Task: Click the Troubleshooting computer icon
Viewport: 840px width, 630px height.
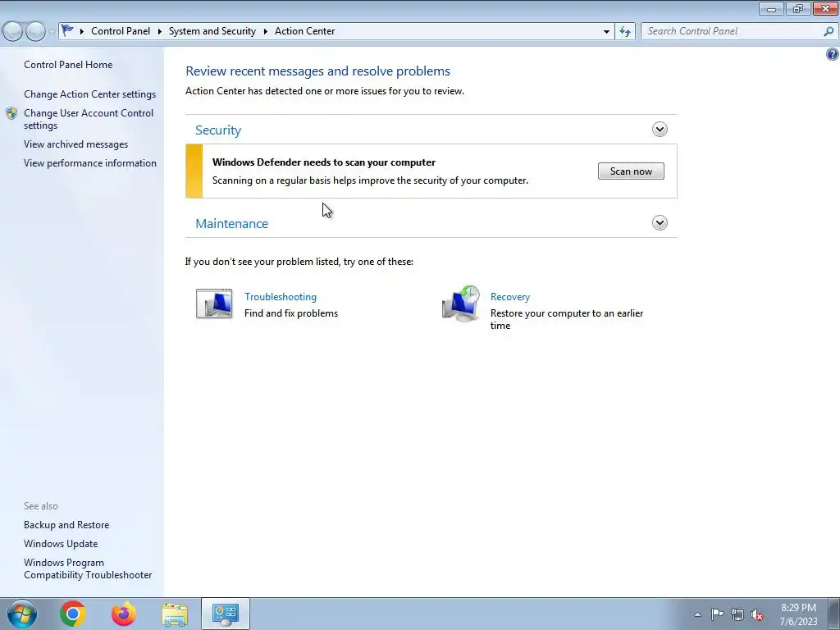Action: 214,304
